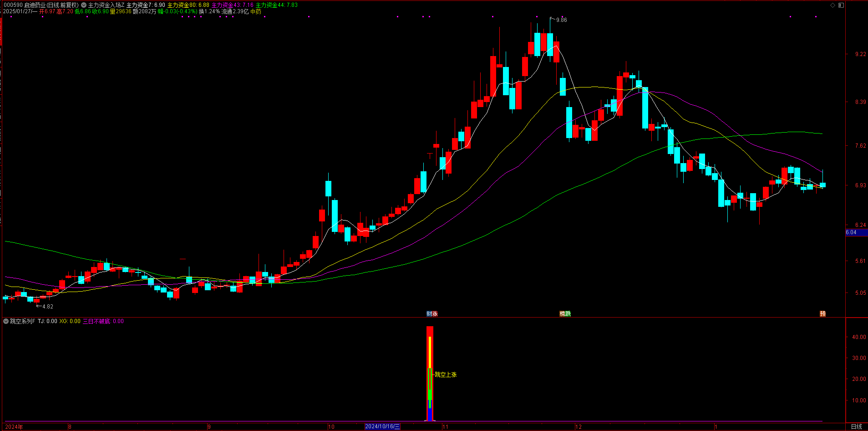Click the 开6.97 open price value
868x431 pixels.
coord(47,11)
